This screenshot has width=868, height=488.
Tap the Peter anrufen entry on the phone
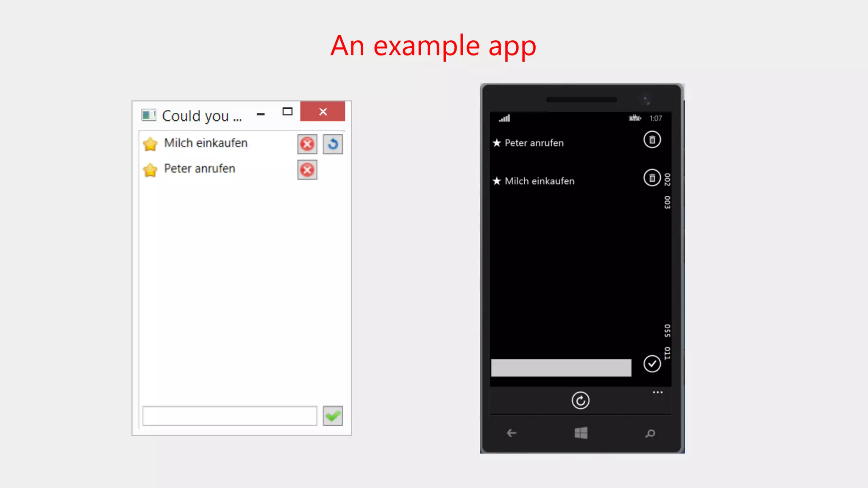click(534, 143)
